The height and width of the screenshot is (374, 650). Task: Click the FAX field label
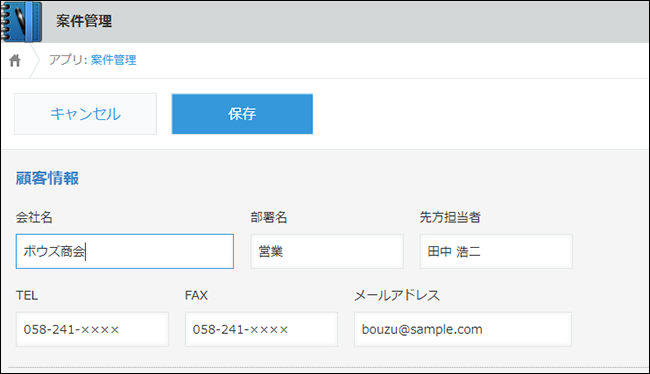pyautogui.click(x=196, y=295)
